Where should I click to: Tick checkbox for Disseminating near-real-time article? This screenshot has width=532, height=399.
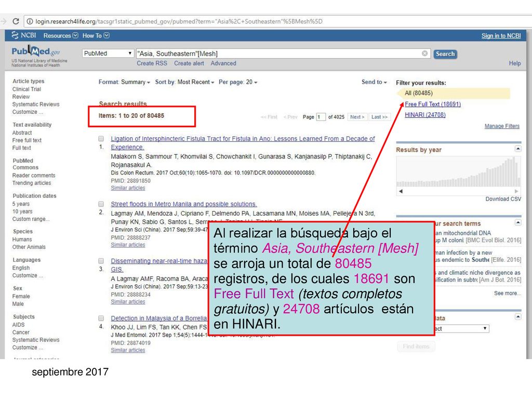click(x=101, y=261)
